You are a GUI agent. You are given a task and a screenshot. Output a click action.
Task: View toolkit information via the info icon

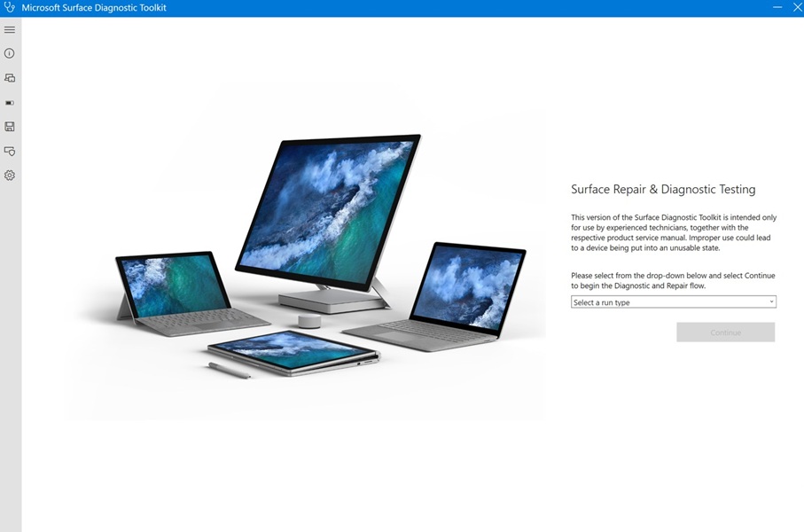tap(10, 53)
